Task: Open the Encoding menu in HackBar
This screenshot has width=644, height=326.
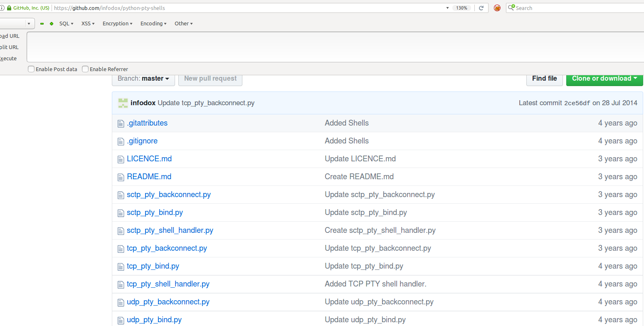Action: [153, 24]
